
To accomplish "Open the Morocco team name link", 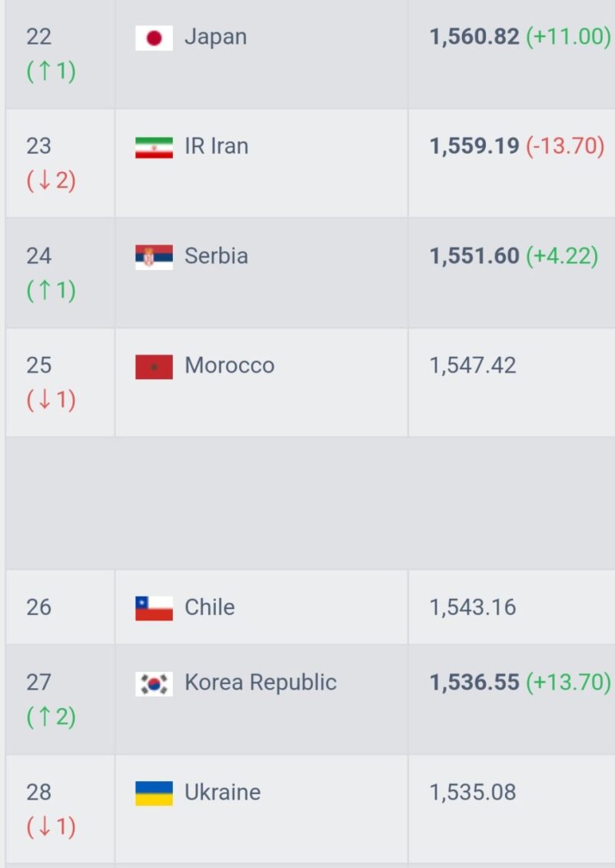I will [229, 365].
